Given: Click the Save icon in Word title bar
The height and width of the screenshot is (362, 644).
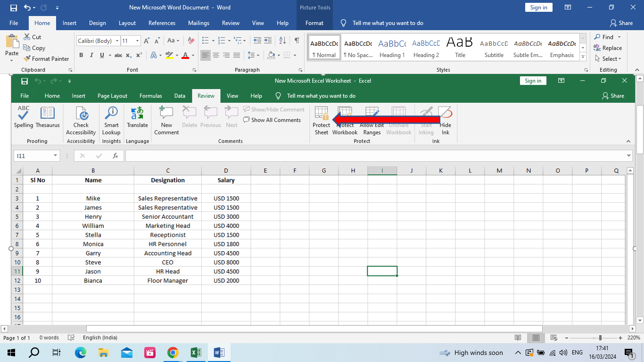Looking at the screenshot, I should coord(14,8).
